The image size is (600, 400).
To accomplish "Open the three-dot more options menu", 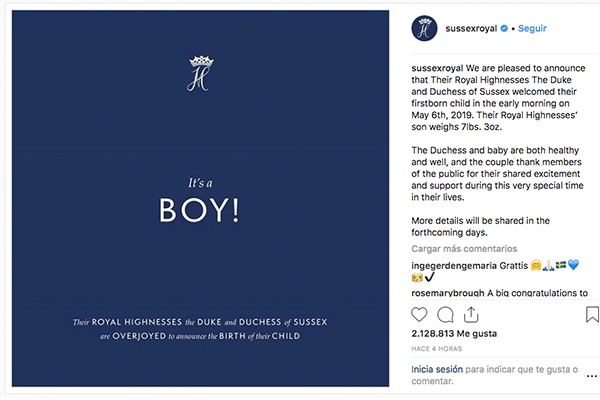I will click(x=592, y=376).
